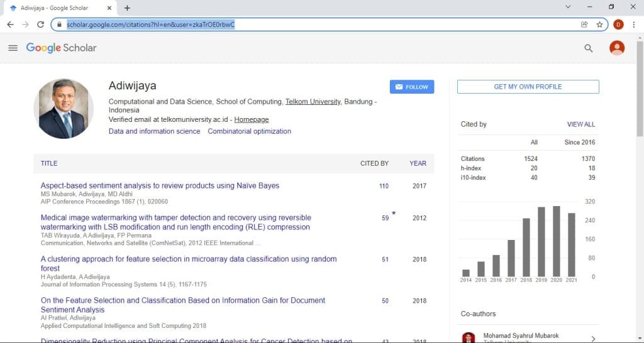Open the Google Scholar hamburger menu
The image size is (644, 343).
13,48
